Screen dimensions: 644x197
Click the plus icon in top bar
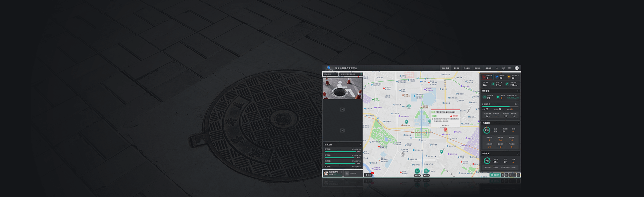click(x=497, y=68)
